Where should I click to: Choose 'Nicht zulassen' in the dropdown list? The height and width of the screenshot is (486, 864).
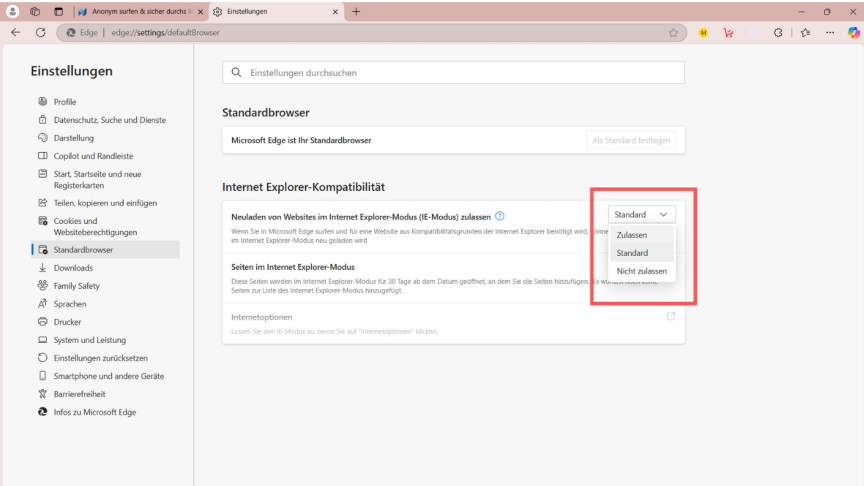(641, 271)
